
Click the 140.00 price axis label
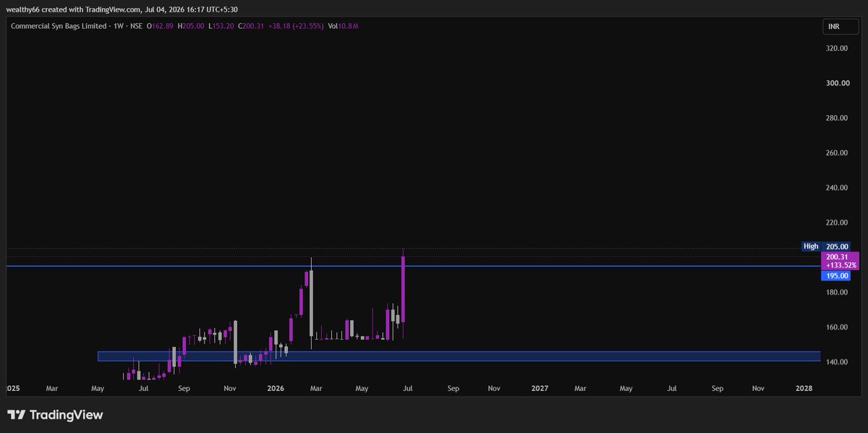pyautogui.click(x=838, y=362)
